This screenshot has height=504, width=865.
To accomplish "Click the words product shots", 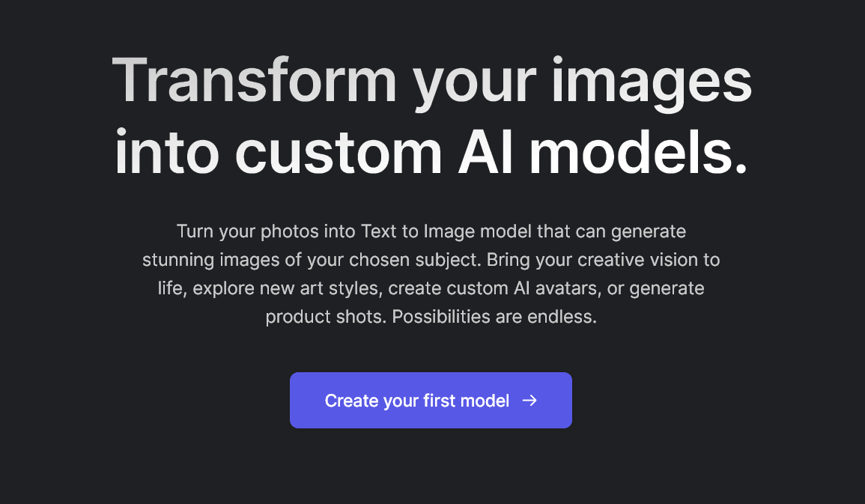I will point(326,316).
